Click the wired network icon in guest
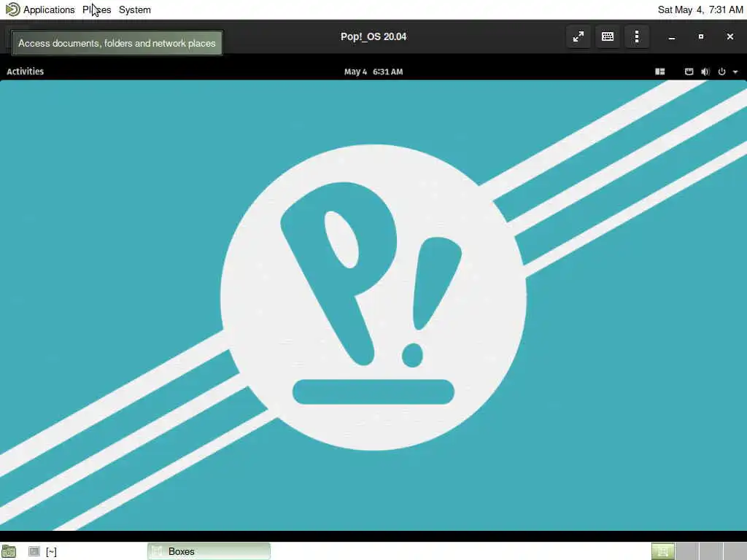 [689, 71]
